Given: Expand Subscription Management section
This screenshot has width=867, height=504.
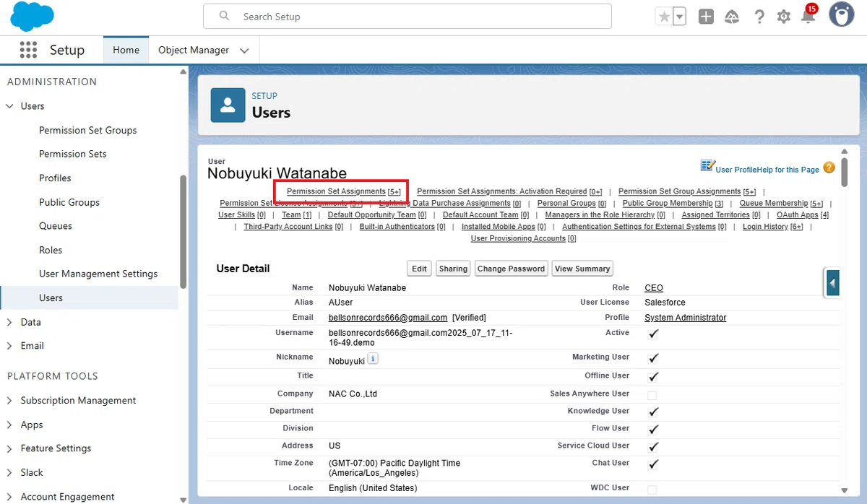Looking at the screenshot, I should click(x=9, y=401).
